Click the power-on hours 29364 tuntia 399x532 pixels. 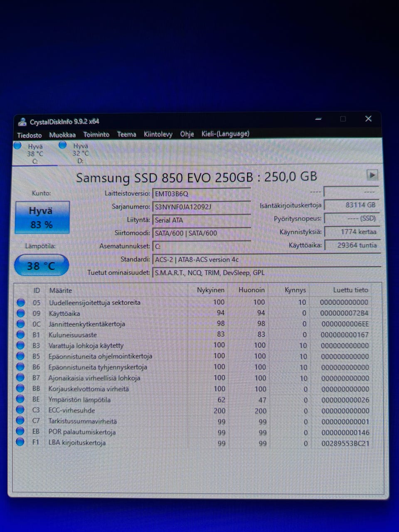click(x=352, y=245)
